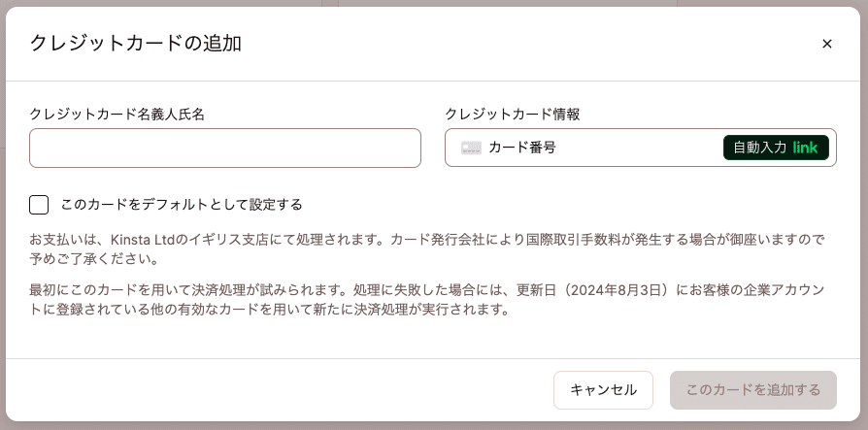This screenshot has width=868, height=430.
Task: Click the green link logo
Action: (805, 148)
